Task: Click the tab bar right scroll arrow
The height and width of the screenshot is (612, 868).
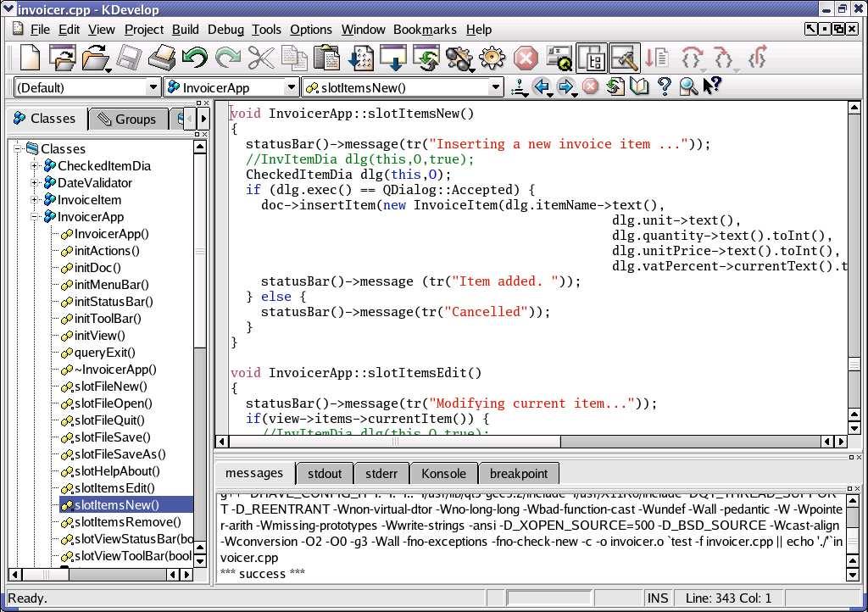Action: click(x=203, y=119)
